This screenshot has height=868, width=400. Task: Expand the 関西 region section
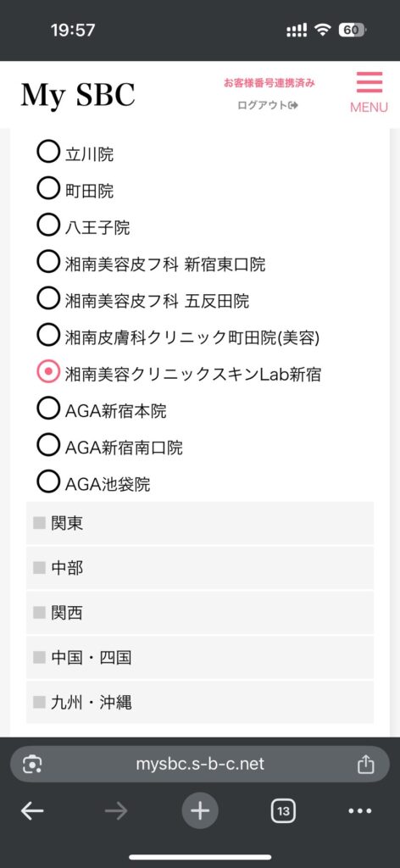pyautogui.click(x=200, y=613)
